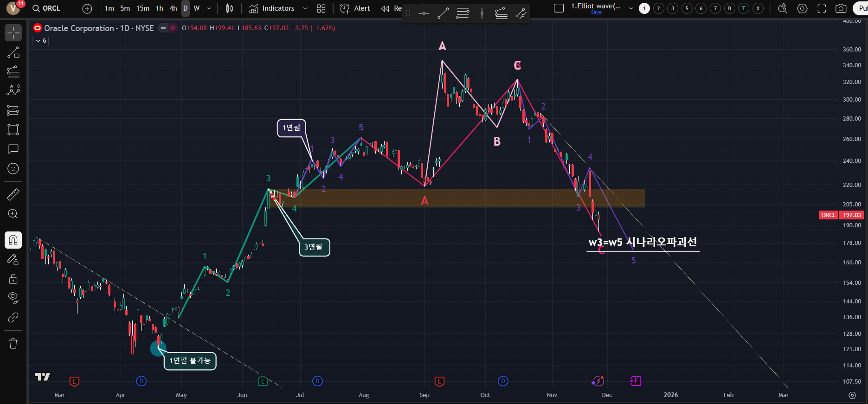Image resolution: width=868 pixels, height=404 pixels.
Task: Click the trash icon to remove drawings
Action: (13, 343)
